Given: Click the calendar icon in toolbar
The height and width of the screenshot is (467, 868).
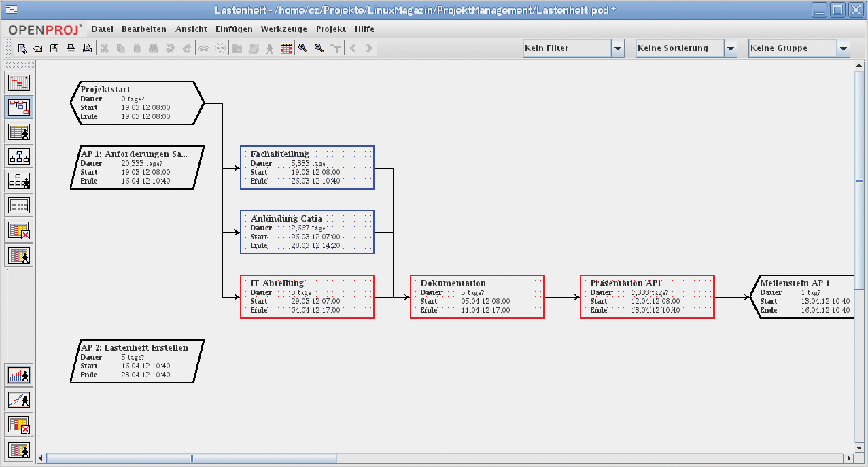Looking at the screenshot, I should [286, 48].
